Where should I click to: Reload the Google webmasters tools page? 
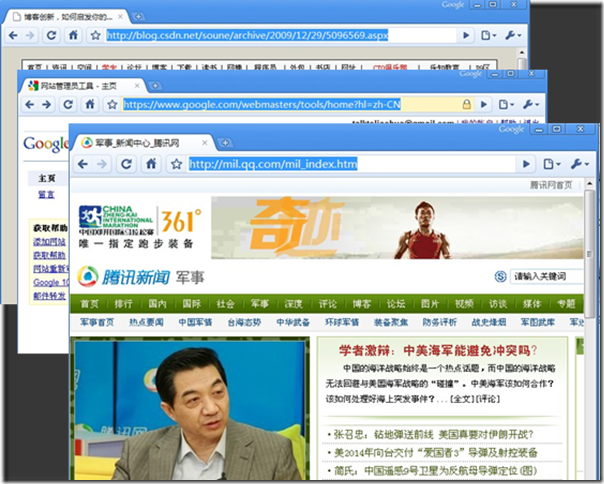point(68,104)
